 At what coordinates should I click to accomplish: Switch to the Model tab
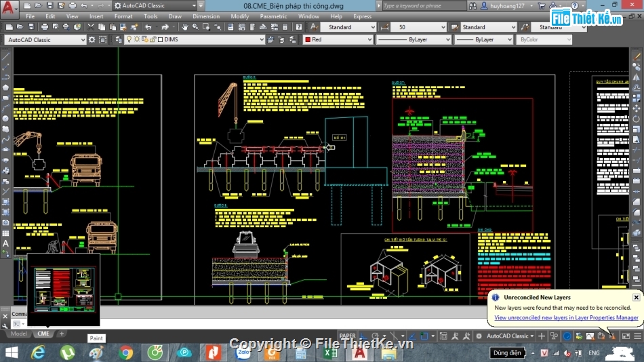18,334
